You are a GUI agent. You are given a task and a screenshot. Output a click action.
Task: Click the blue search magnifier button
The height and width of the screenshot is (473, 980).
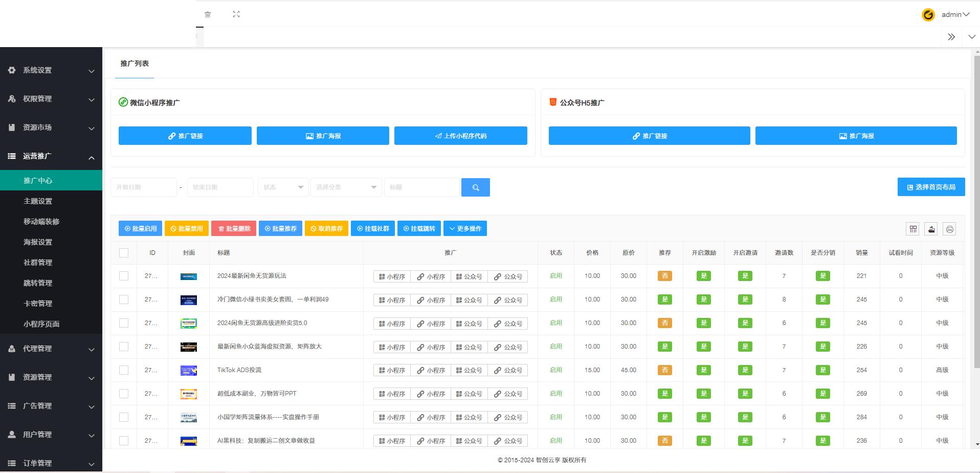point(475,187)
